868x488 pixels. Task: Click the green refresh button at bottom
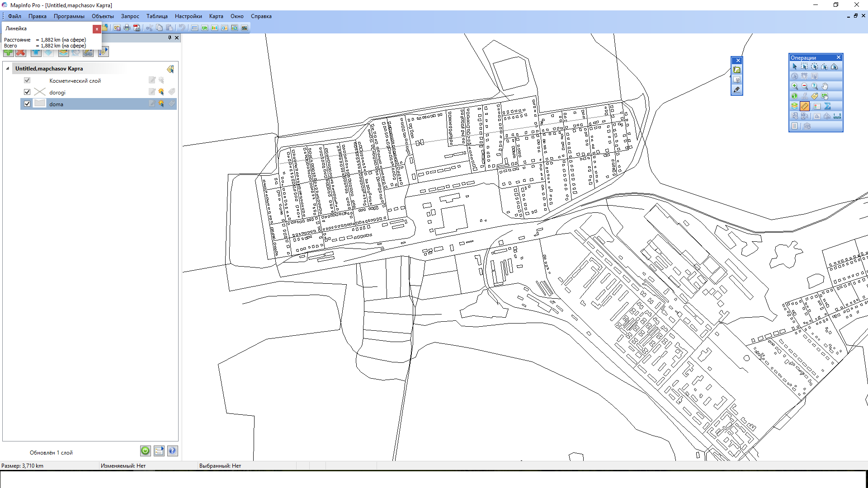(x=145, y=451)
